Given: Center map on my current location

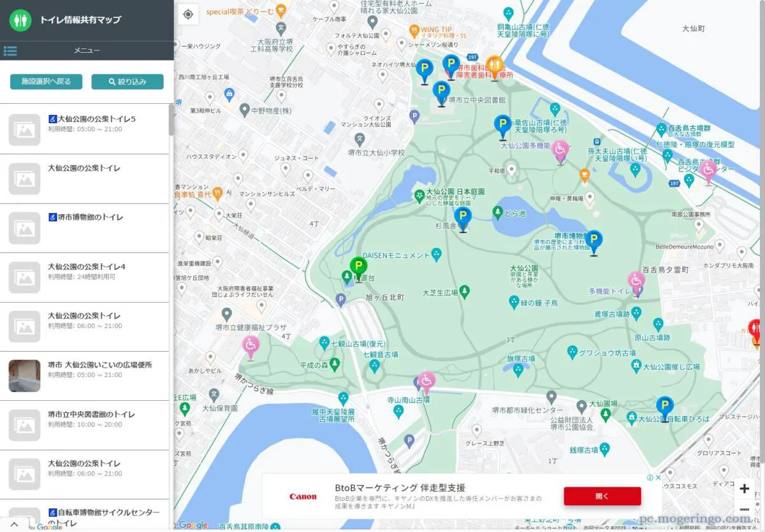Looking at the screenshot, I should click(188, 14).
